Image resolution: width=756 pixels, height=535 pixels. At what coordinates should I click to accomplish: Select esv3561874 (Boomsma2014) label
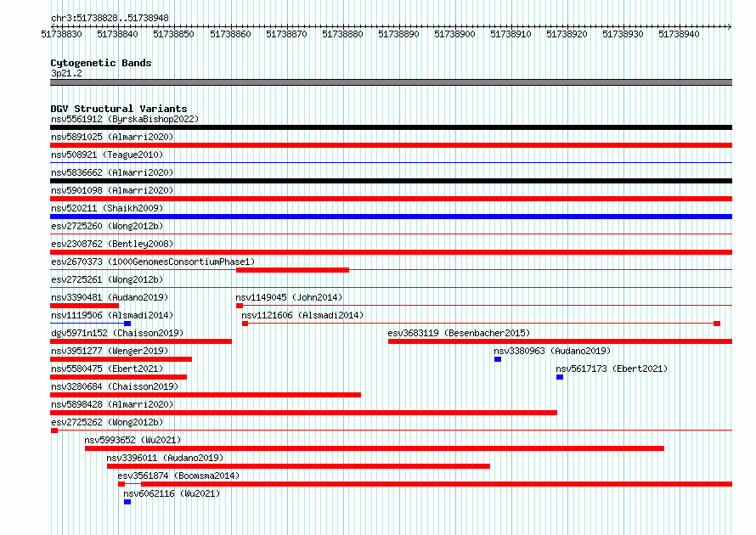[178, 476]
